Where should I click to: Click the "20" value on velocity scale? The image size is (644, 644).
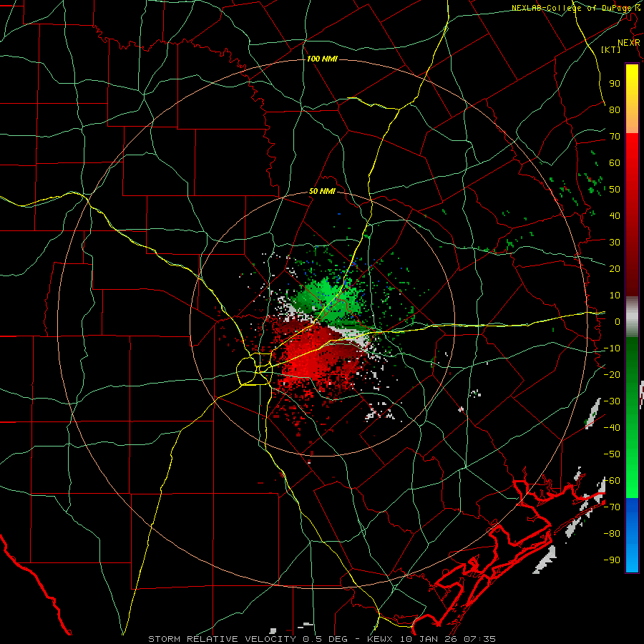pos(615,268)
